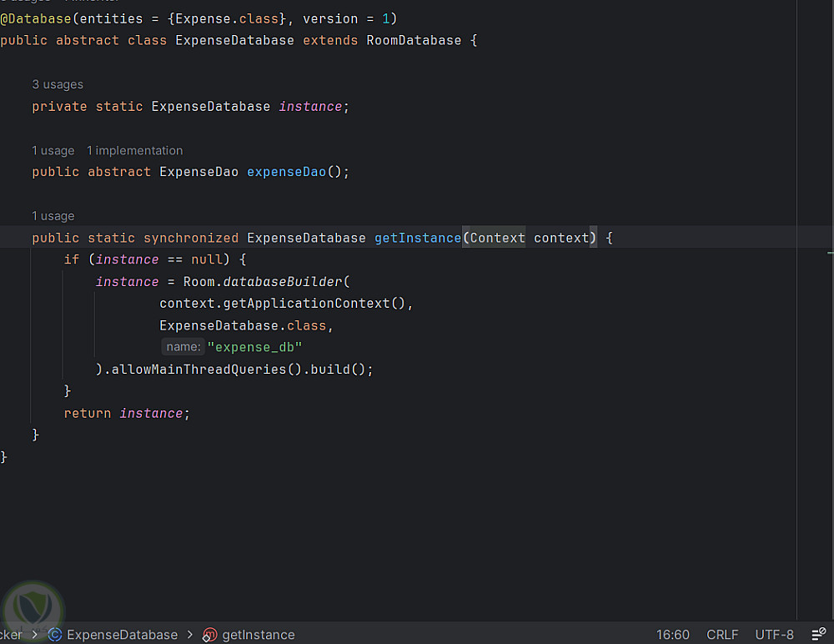Viewport: 834px width, 644px height.
Task: Click the method icon beside getInstance breadcrumb
Action: [209, 635]
